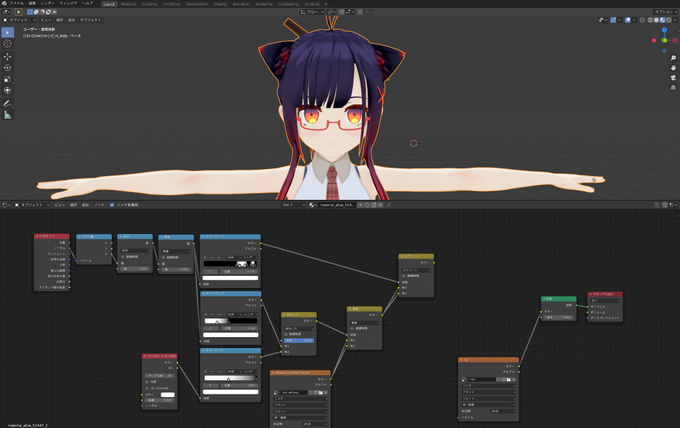680x428 pixels.
Task: Click the gradient bar of the top Color Ramp node
Action: pyautogui.click(x=230, y=264)
